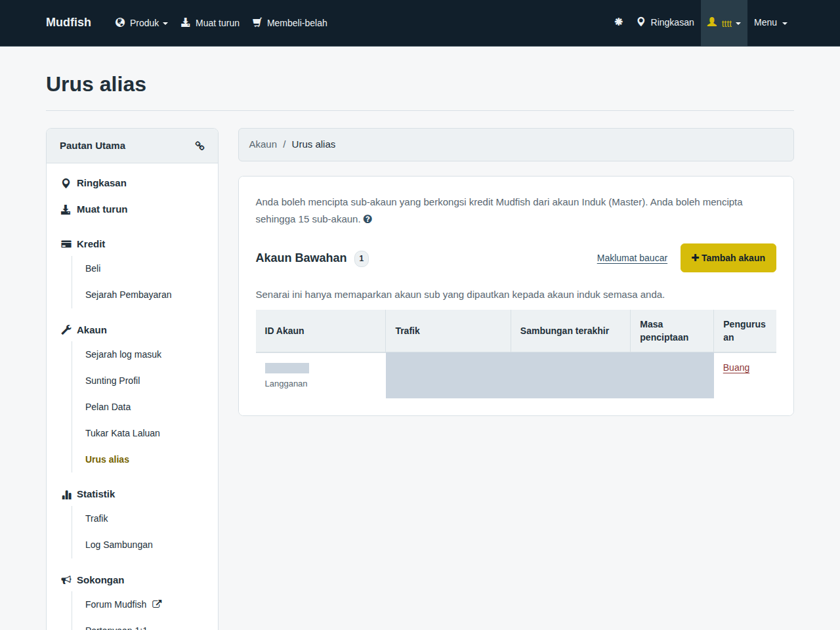Image resolution: width=840 pixels, height=630 pixels.
Task: Click the download icon beside Muat turun in navbar
Action: (x=186, y=22)
